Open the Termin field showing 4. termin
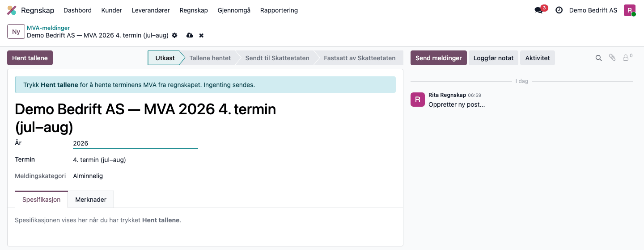The image size is (644, 250). pos(100,160)
